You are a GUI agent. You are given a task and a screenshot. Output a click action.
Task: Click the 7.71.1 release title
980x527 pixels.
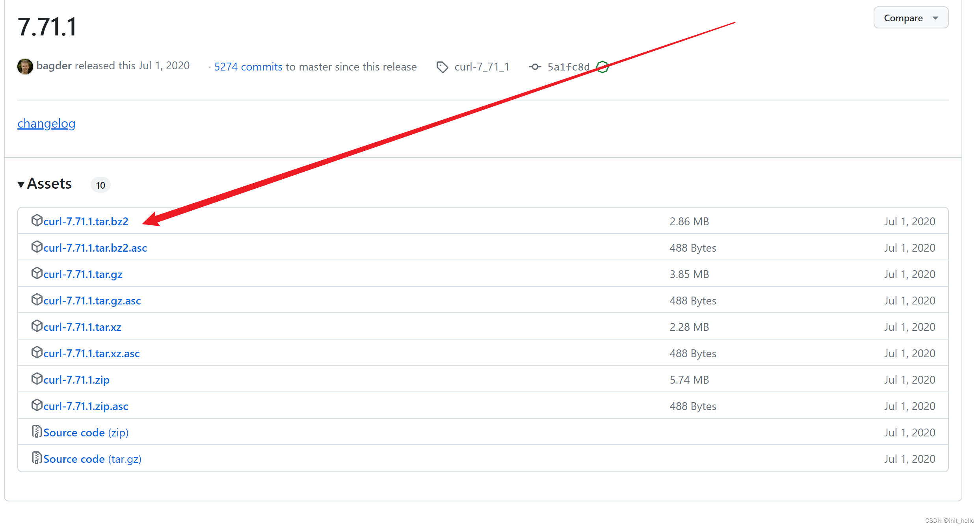click(47, 27)
